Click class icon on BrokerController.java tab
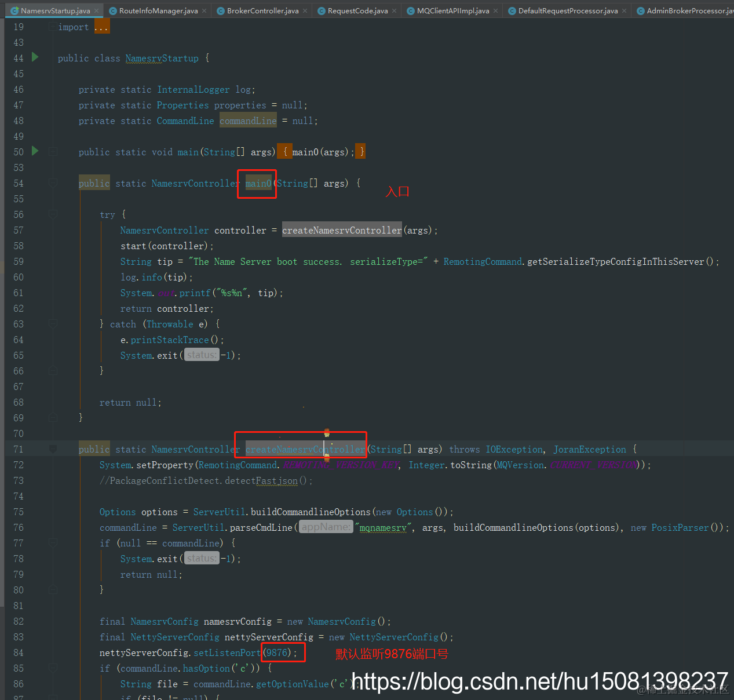The image size is (734, 700). coord(221,10)
